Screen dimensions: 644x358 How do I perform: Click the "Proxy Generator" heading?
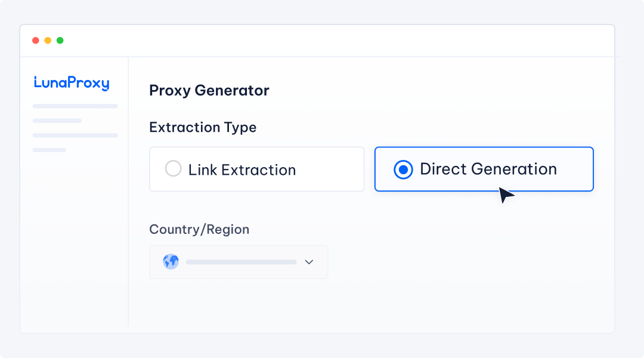tap(209, 91)
